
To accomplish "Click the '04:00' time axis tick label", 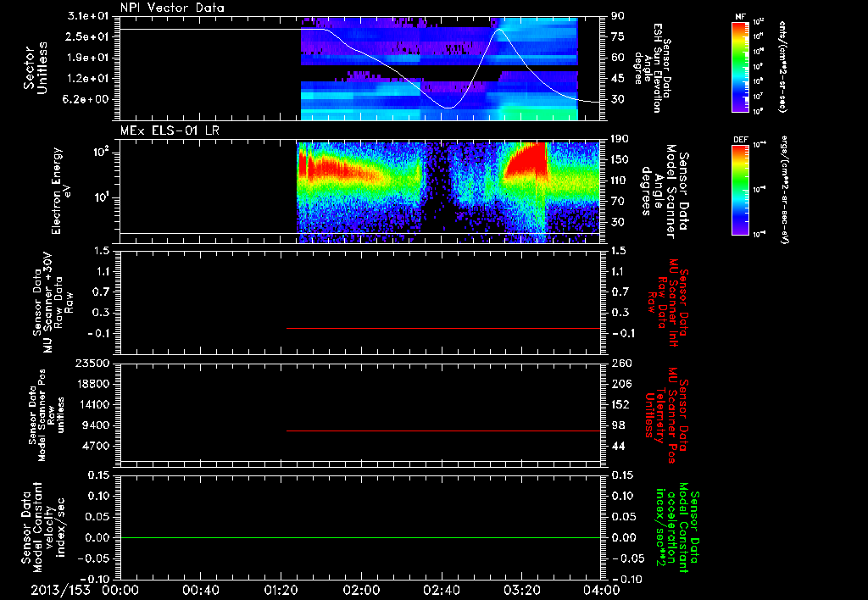I will click(x=602, y=590).
